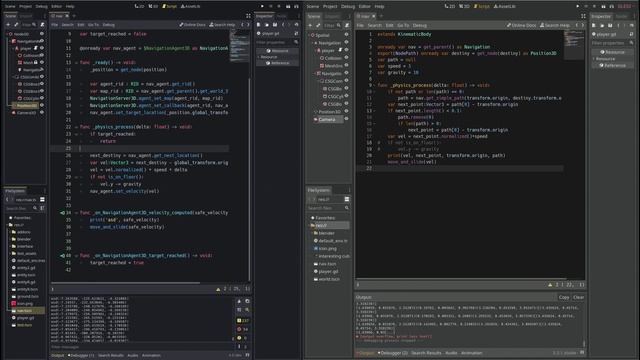Click the instance scene link icon in right window's Scene dock
Screen dimensions: 640x360
(x=318, y=25)
